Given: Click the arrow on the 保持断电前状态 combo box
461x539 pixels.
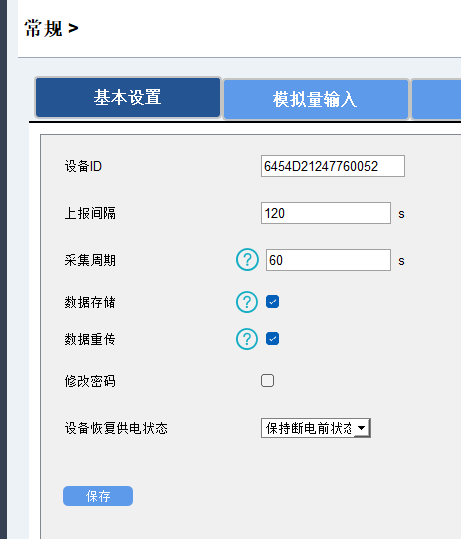Looking at the screenshot, I should pos(361,428).
